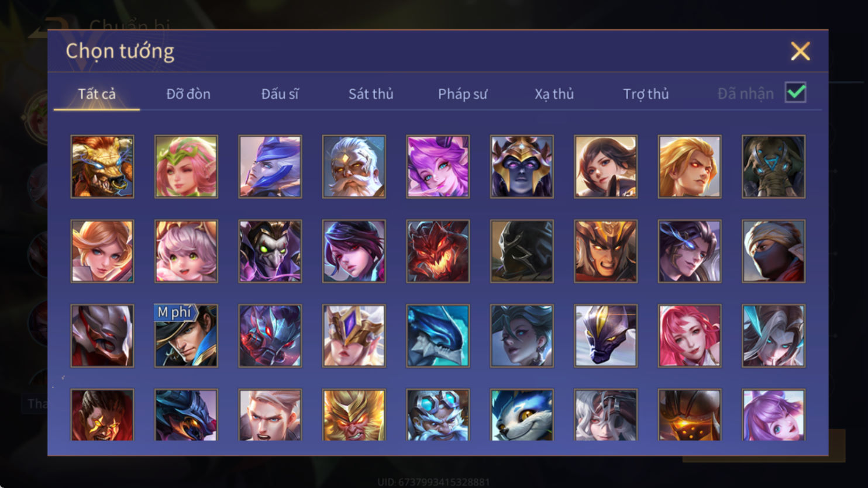The width and height of the screenshot is (868, 488).
Task: Open the Trợ thủ support tab
Action: pos(646,94)
